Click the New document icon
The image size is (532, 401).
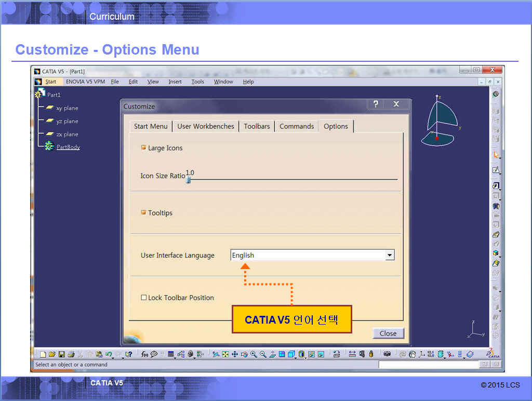(x=43, y=354)
